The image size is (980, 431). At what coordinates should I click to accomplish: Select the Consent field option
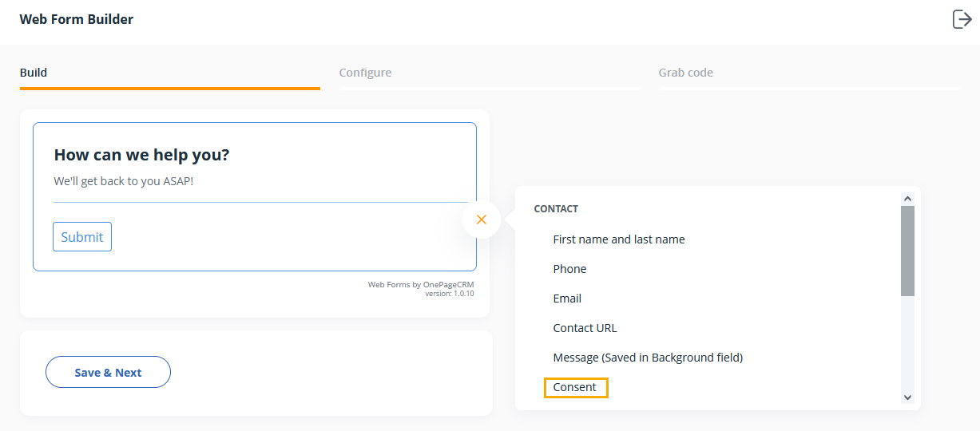point(576,387)
